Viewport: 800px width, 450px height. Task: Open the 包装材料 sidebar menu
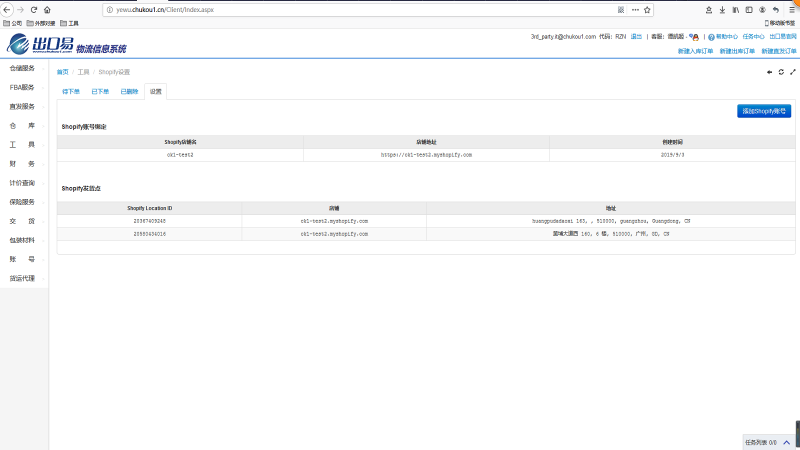tap(24, 240)
